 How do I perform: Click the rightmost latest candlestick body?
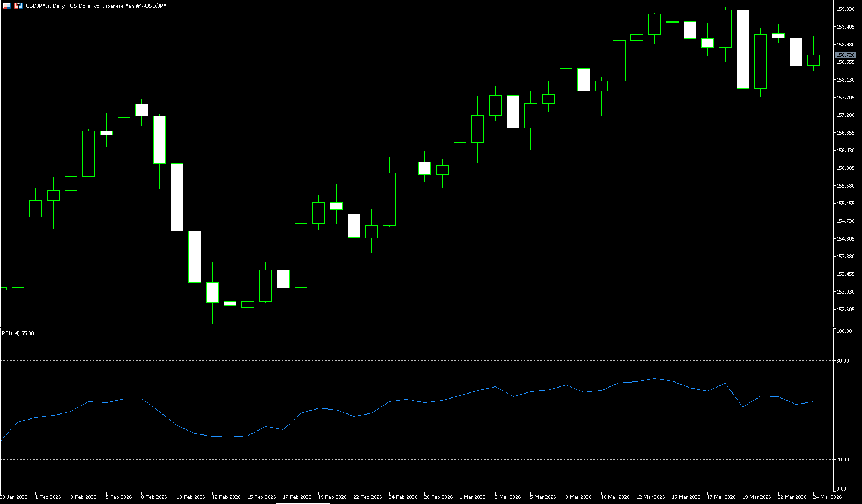point(813,60)
